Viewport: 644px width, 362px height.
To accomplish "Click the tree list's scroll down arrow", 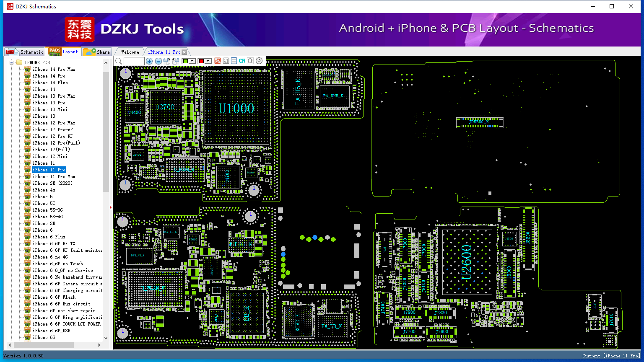I will click(106, 338).
